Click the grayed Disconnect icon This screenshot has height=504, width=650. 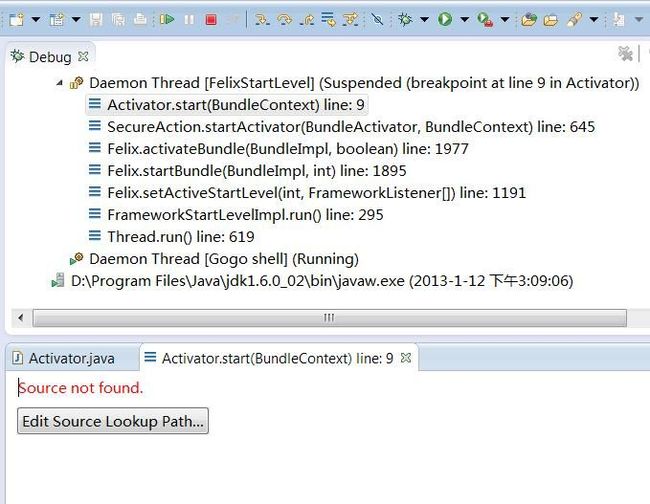233,19
